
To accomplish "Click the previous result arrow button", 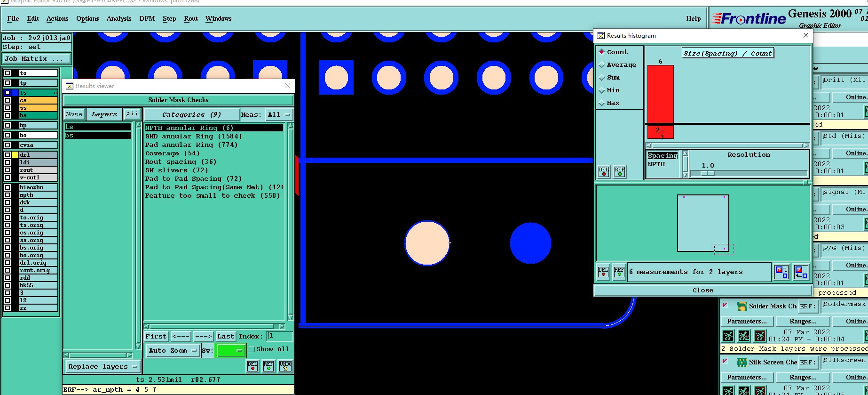I will 181,337.
